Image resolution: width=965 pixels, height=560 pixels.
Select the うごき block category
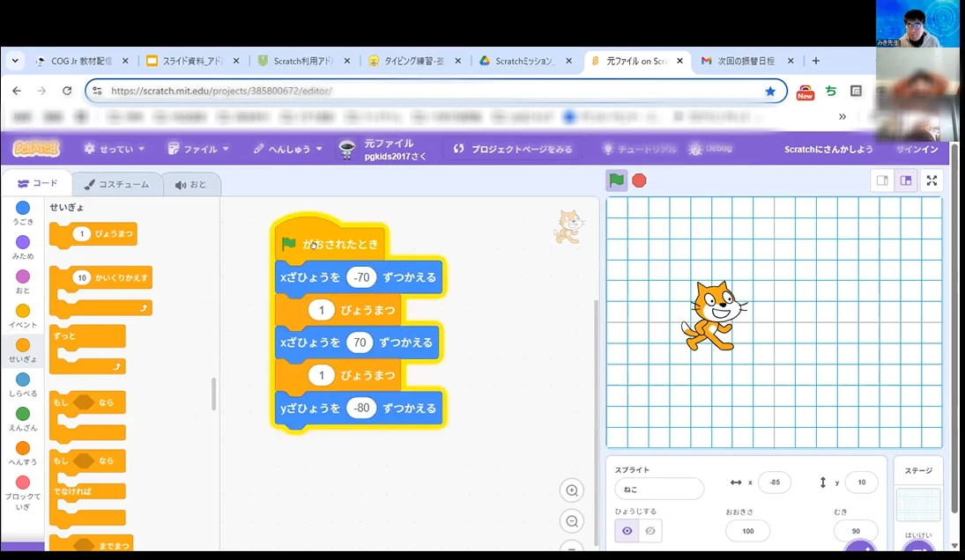coord(23,213)
